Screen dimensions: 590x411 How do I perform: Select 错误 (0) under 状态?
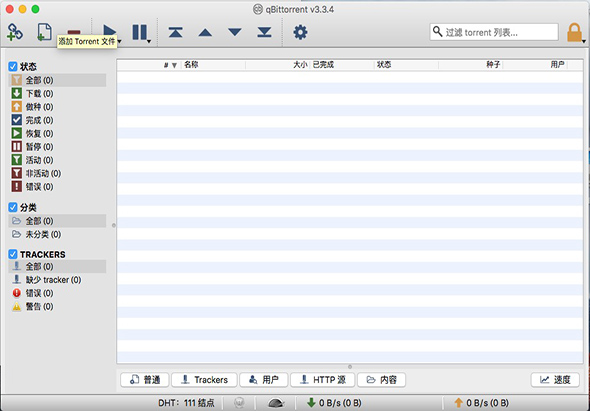point(57,187)
